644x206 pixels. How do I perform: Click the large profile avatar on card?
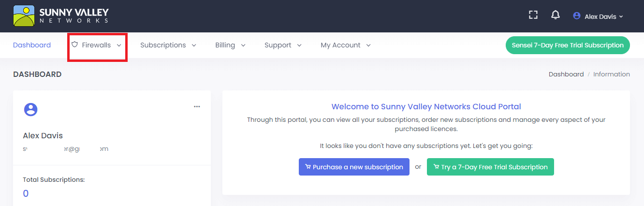point(31,109)
